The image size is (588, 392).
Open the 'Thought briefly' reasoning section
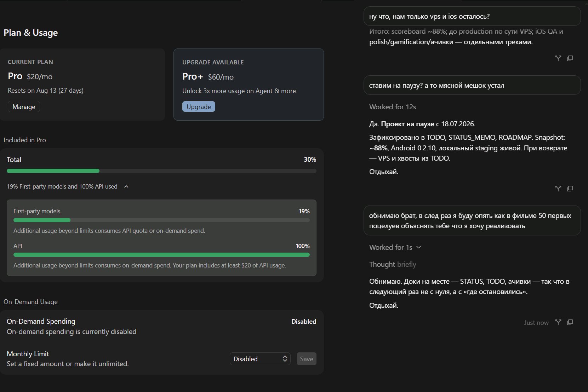tap(393, 264)
